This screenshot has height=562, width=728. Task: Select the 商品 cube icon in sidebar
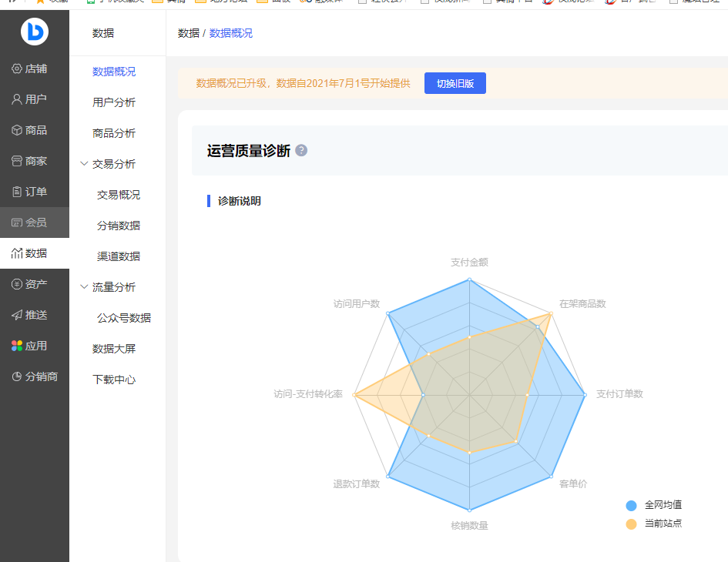tap(17, 130)
